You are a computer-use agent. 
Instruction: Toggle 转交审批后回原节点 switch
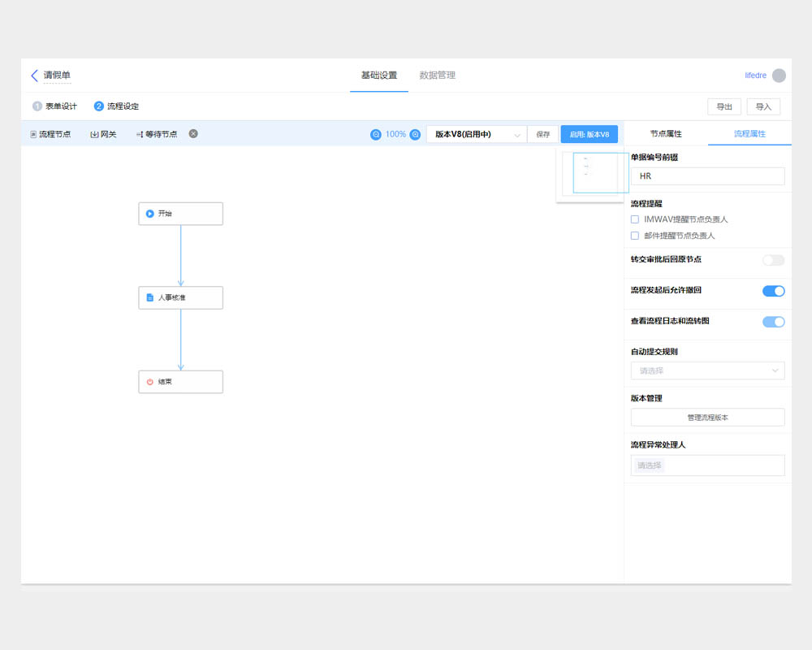pos(773,260)
